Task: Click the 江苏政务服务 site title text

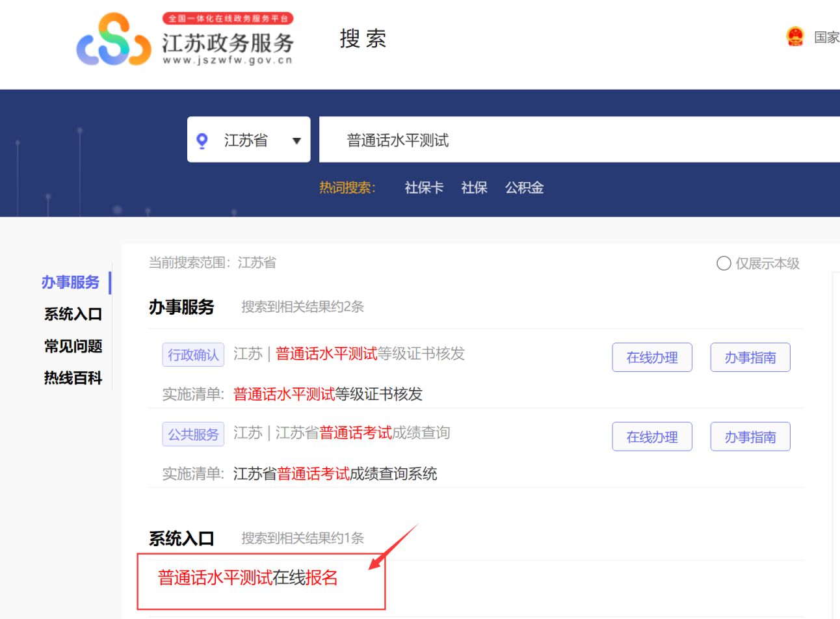Action: coord(228,43)
